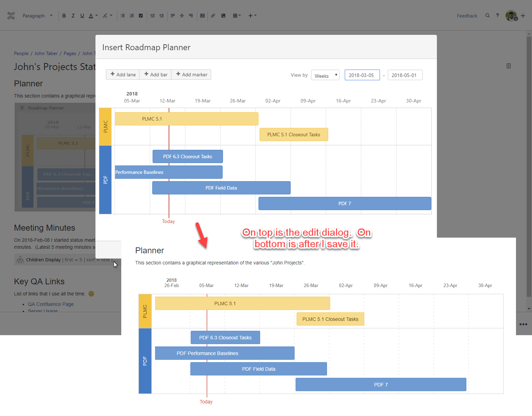Open search in the editor header
532x416 pixels.
(x=487, y=16)
